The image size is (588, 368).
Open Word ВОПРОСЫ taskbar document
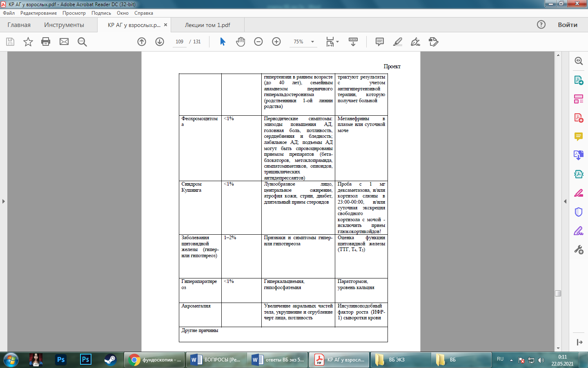click(216, 360)
